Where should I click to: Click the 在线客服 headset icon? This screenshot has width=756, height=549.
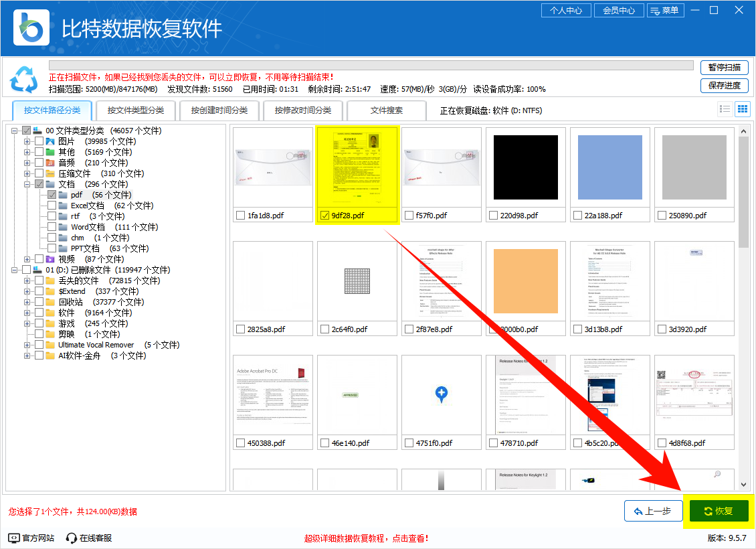pos(70,538)
